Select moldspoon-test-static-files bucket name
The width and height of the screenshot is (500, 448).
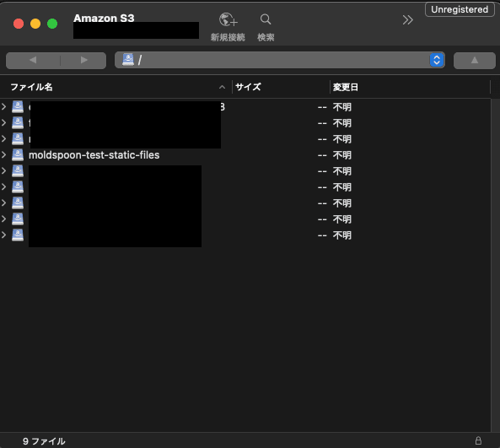(94, 155)
